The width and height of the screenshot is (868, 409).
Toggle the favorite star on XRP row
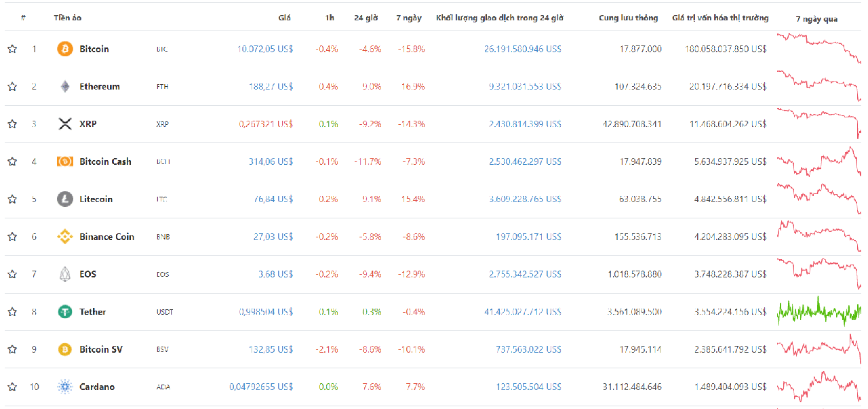tap(12, 124)
